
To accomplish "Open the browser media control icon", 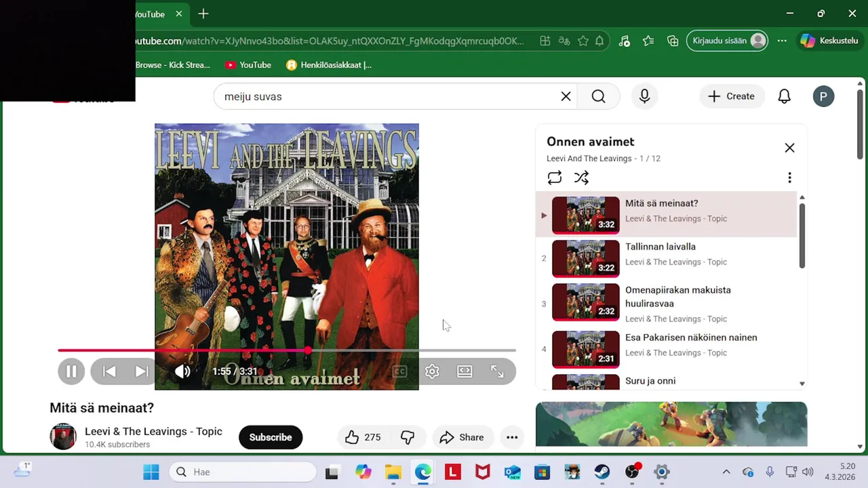I will [x=625, y=41].
